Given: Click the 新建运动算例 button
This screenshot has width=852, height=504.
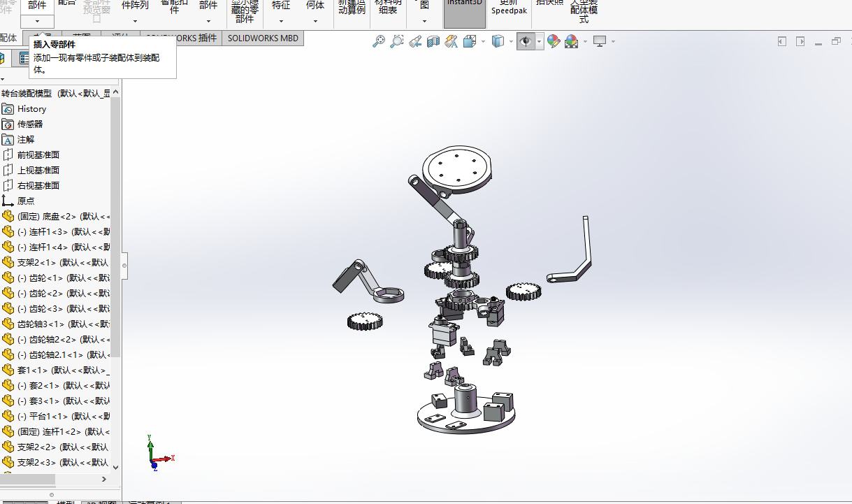Looking at the screenshot, I should [352, 8].
